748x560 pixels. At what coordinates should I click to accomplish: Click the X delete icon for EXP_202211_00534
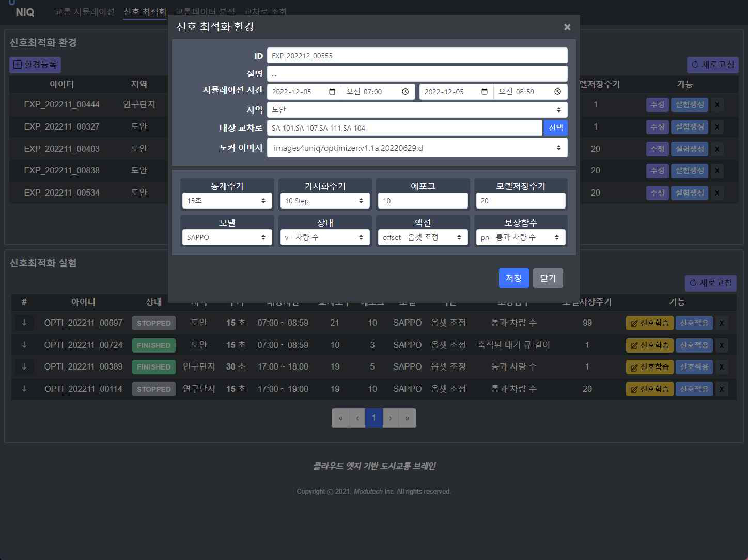click(717, 193)
